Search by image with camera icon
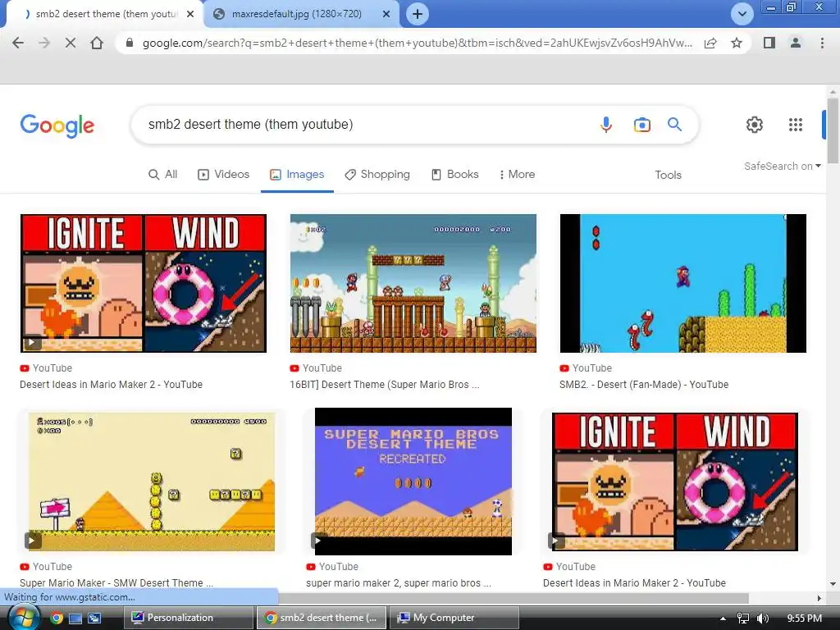840x630 pixels. pos(641,125)
